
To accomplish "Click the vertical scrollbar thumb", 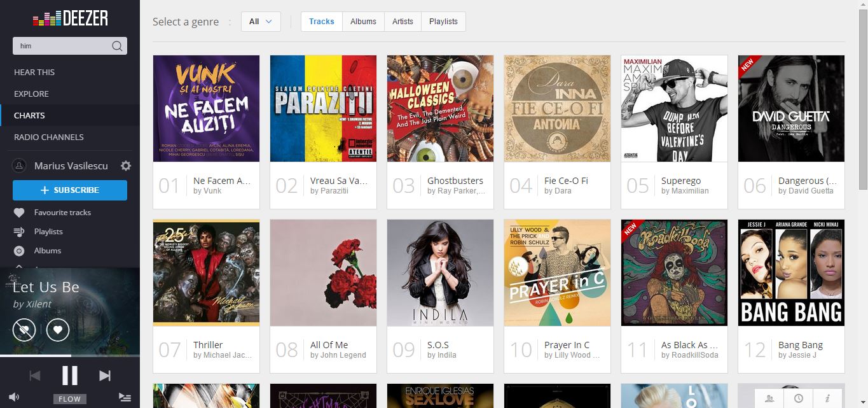I will coord(863,99).
